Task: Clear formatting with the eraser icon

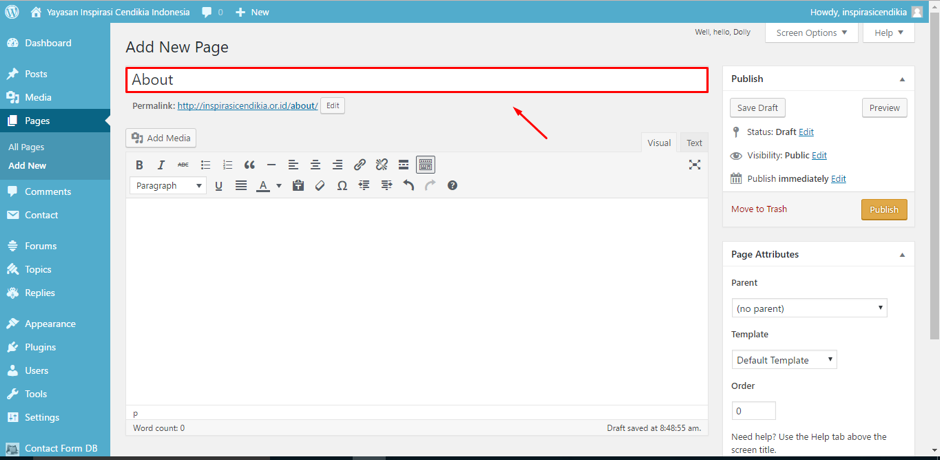Action: click(320, 186)
